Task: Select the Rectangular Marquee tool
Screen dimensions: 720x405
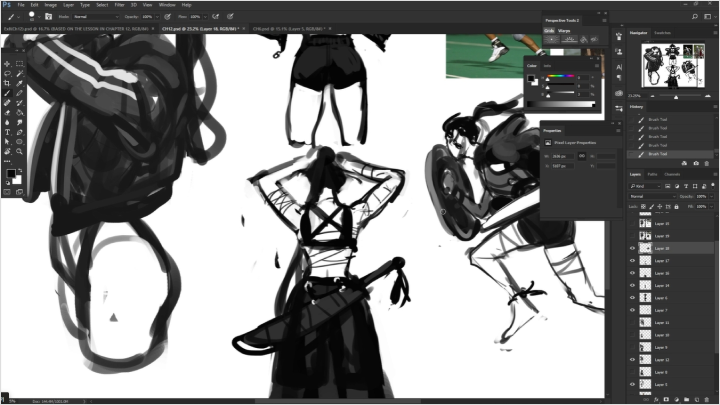Action: 19,64
